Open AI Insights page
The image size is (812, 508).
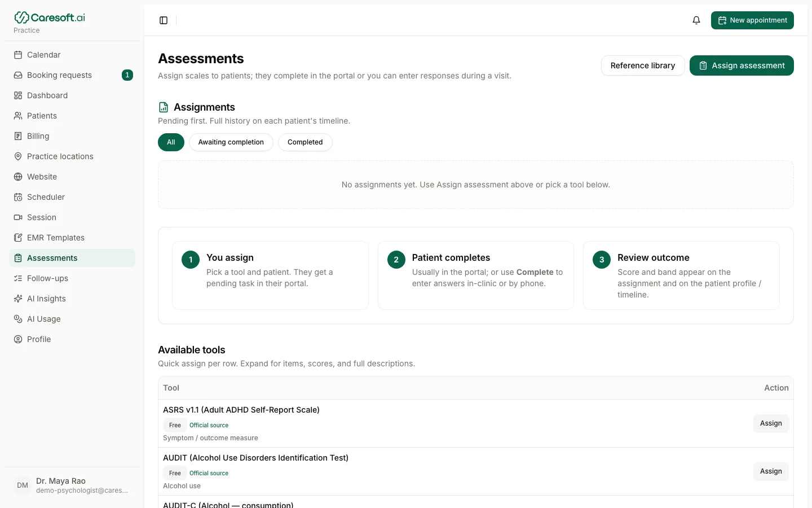click(72, 299)
